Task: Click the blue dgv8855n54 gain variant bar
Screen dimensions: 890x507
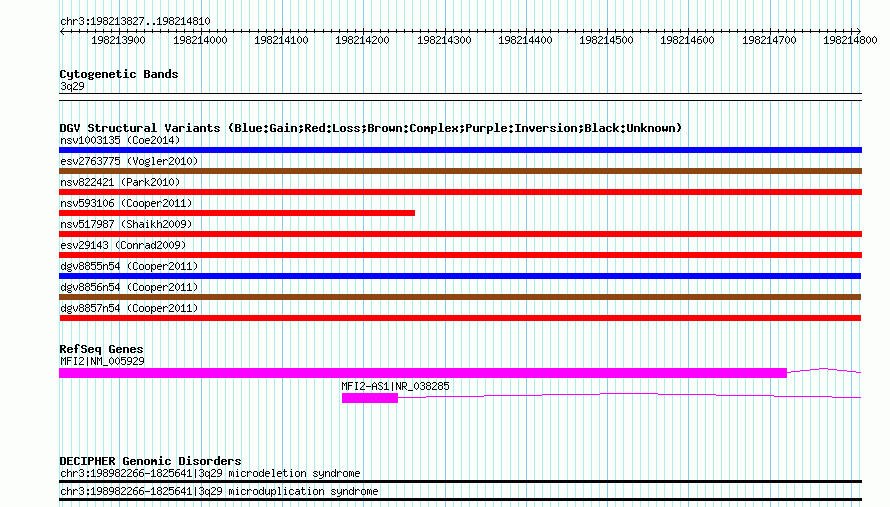Action: tap(460, 276)
